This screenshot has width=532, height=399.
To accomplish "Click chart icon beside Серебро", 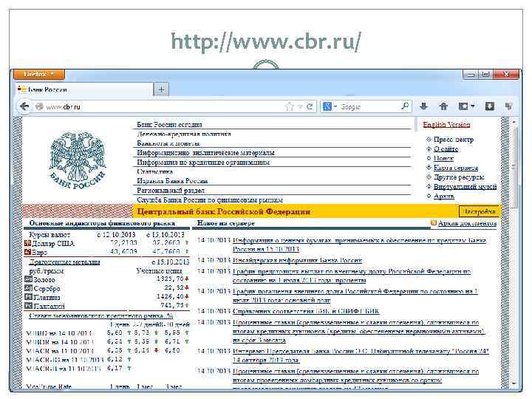I will 28,288.
